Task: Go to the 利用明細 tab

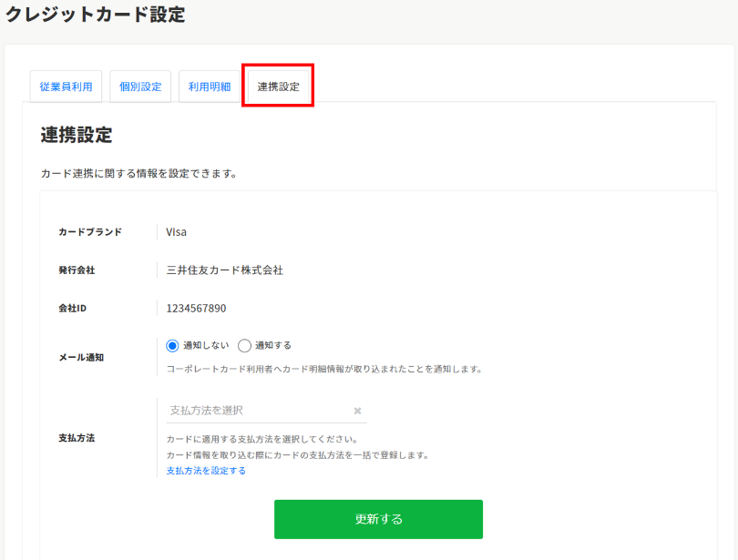Action: [210, 87]
